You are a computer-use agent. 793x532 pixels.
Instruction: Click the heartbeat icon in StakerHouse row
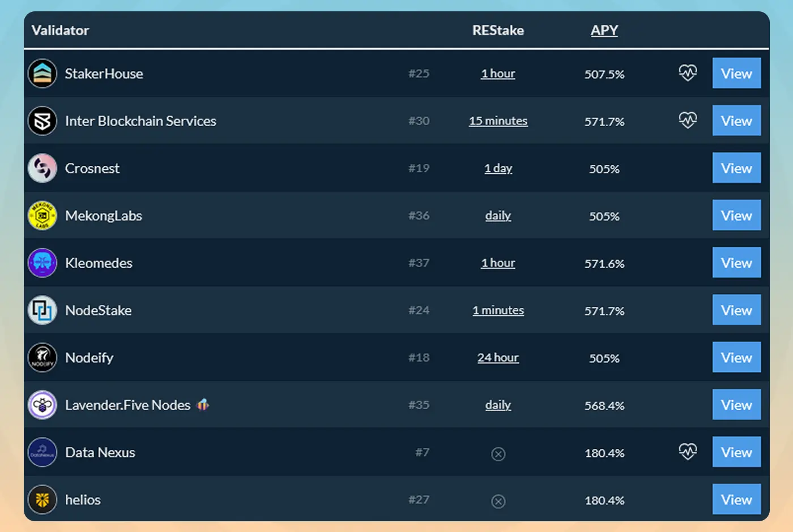688,73
